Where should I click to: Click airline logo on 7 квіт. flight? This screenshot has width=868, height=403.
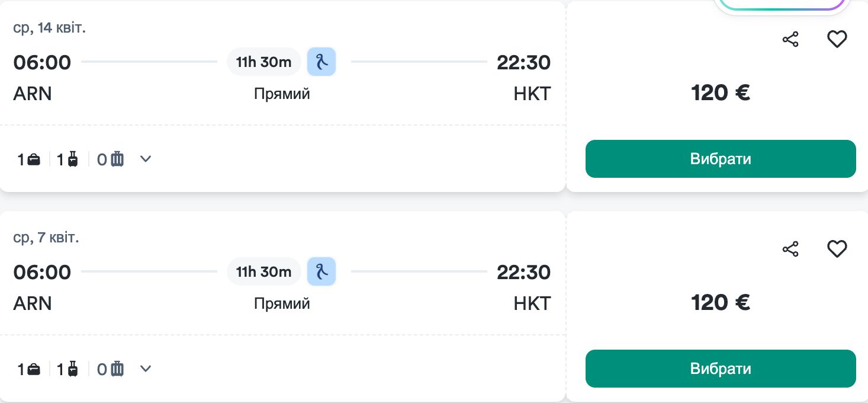point(322,271)
